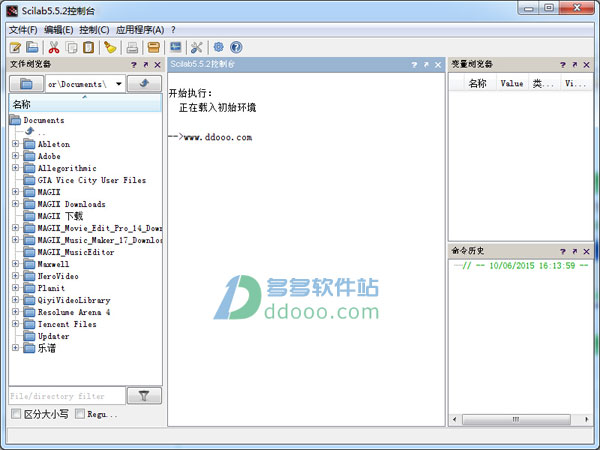600x450 pixels.
Task: Expand the Allegorithmic folder
Action: [15, 168]
